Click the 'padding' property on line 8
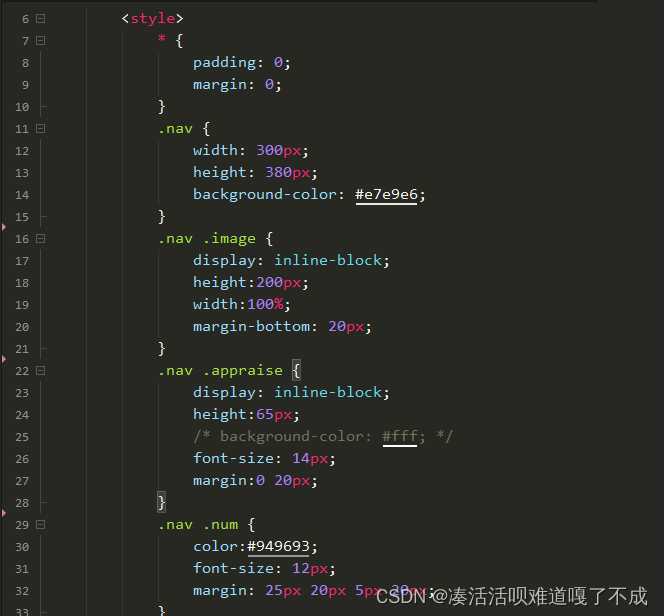Screen dimensions: 664x616 click(x=224, y=63)
